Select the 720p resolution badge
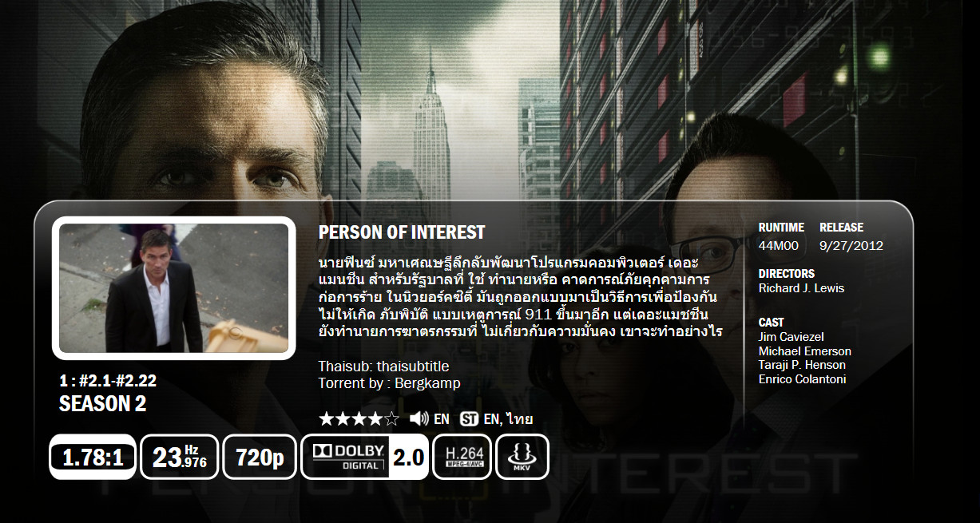Screen dimensions: 980x523 point(260,457)
